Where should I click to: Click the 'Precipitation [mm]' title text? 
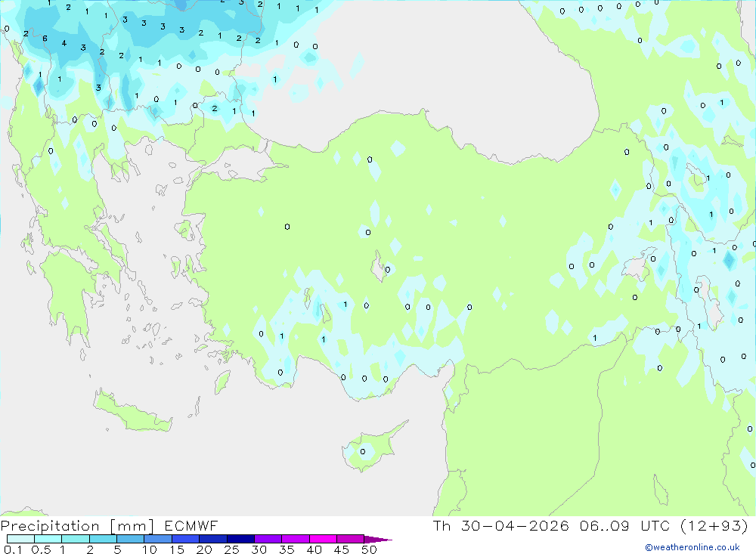point(77,526)
